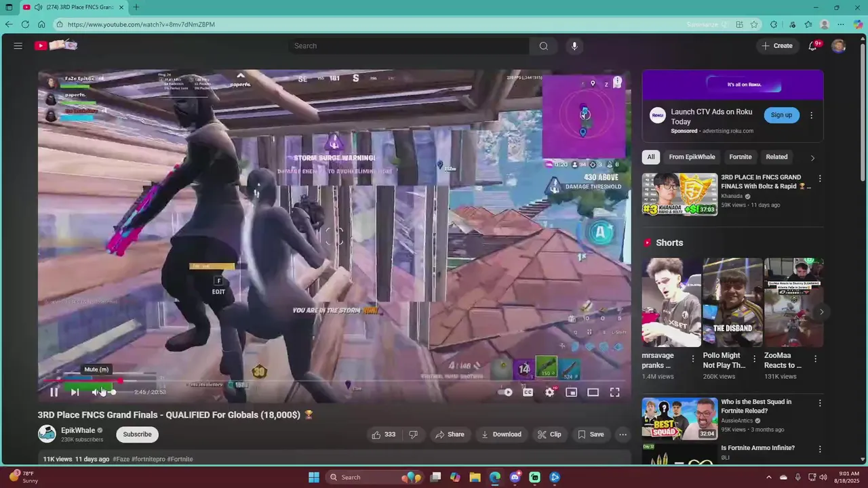Save the video to a playlist
The image size is (868, 488).
[x=590, y=434]
